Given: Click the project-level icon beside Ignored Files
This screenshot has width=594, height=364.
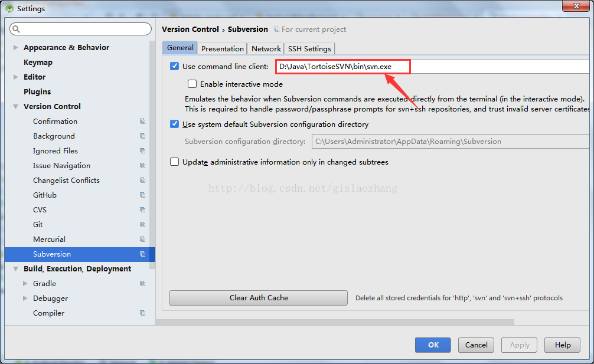Looking at the screenshot, I should click(x=142, y=150).
